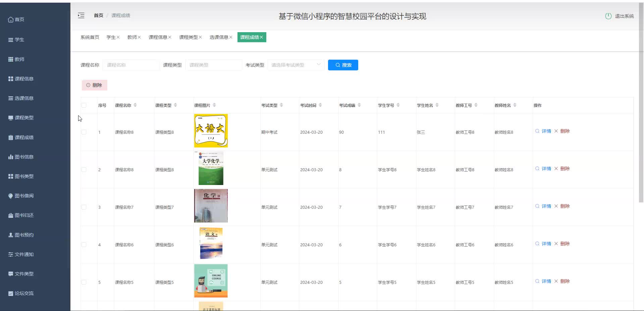Viewport: 644px width, 311px height.
Task: Close the 选课信息 tab with its X
Action: [x=231, y=37]
